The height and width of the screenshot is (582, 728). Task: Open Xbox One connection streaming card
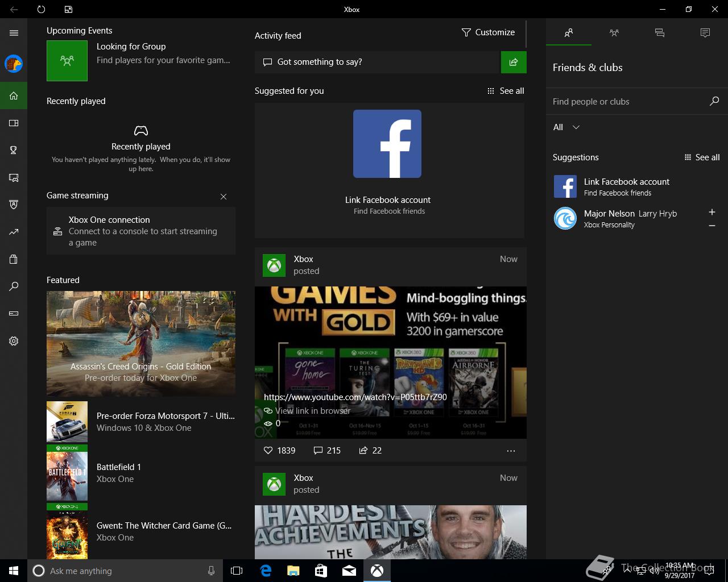pos(141,231)
